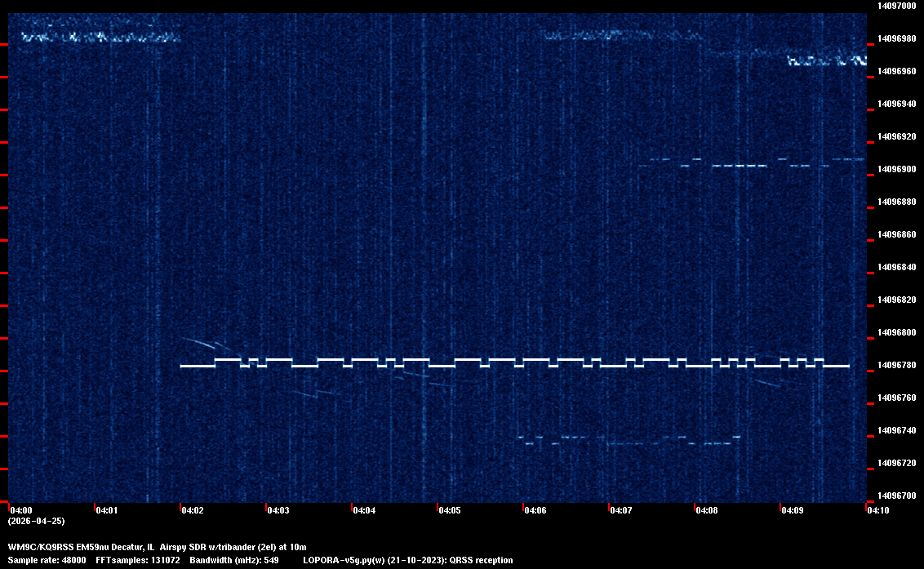The width and height of the screenshot is (924, 569).
Task: Click the faint signal trace near 14096740
Action: click(x=629, y=442)
